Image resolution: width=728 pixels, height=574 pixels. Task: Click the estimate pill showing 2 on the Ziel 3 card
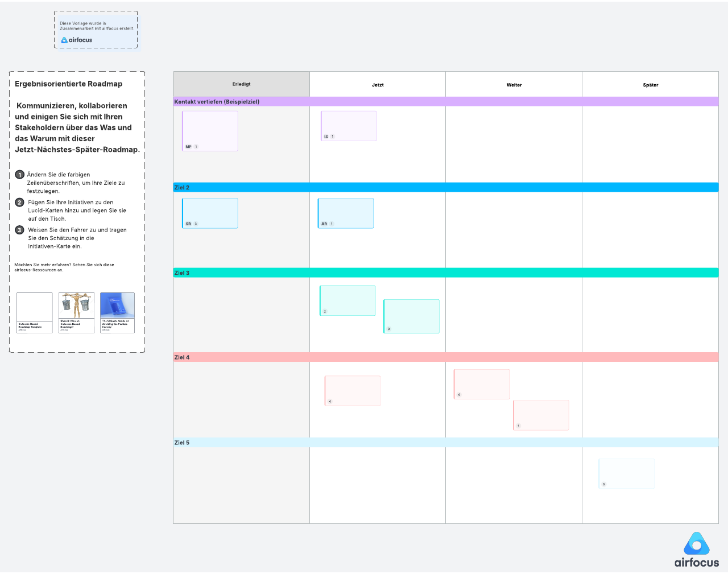325,311
